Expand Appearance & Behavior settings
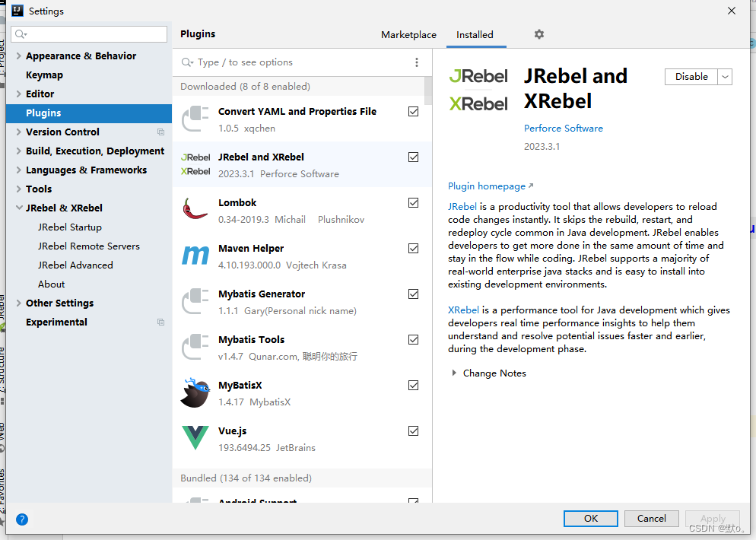 (x=18, y=56)
